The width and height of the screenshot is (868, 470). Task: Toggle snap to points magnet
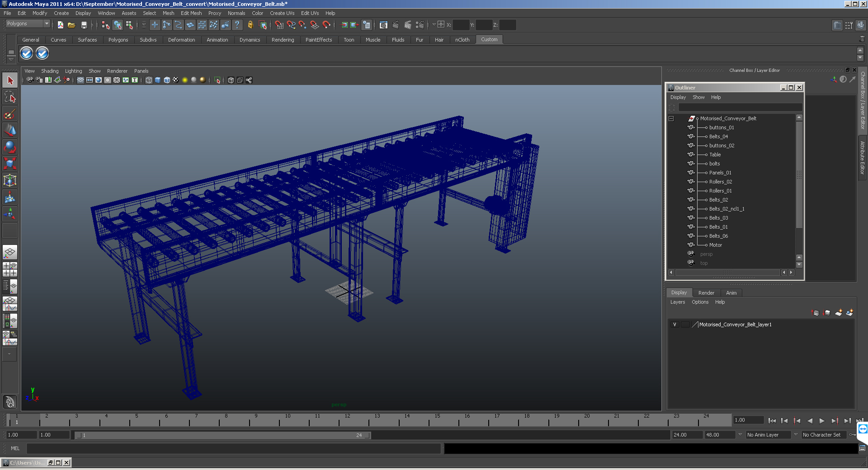tap(302, 25)
